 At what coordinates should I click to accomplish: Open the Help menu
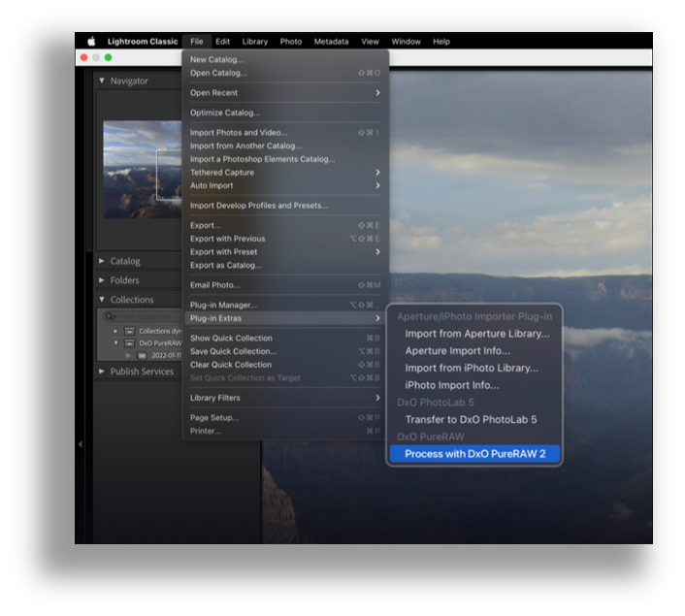441,42
